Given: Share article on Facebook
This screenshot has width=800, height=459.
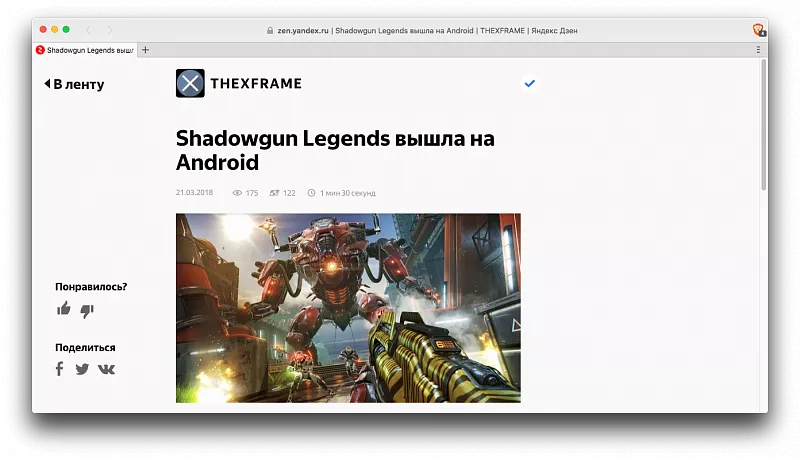Looking at the screenshot, I should coord(59,369).
